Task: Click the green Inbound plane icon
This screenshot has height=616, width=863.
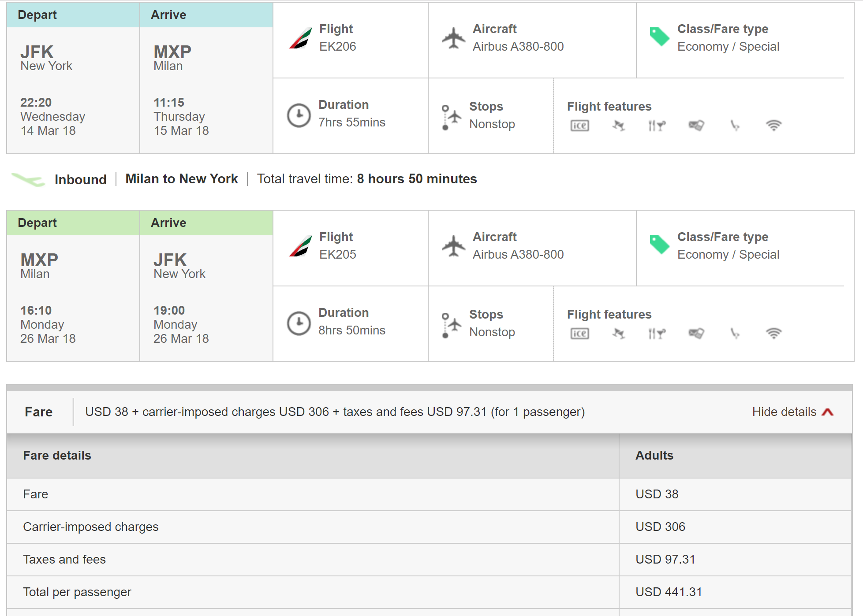Action: coord(28,179)
